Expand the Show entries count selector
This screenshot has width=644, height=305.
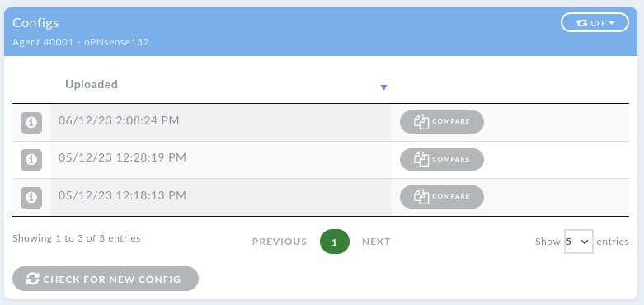point(578,242)
